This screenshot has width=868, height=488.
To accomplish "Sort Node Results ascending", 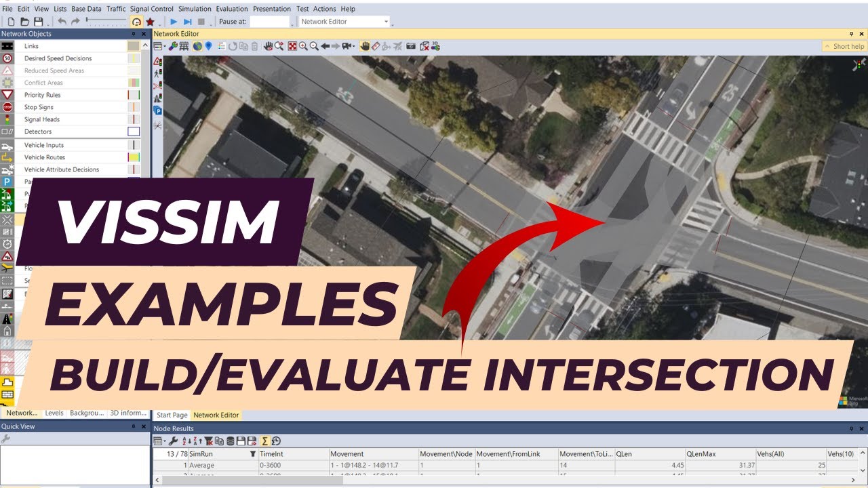I will (186, 441).
